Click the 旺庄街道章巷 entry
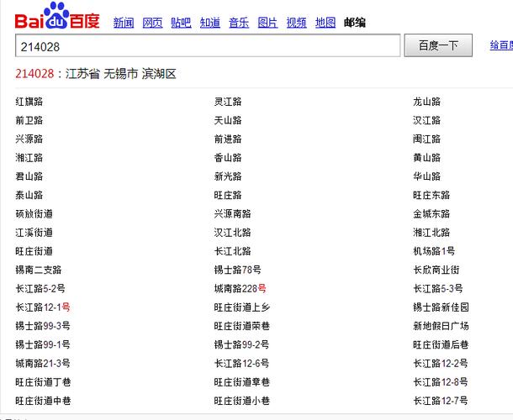The width and height of the screenshot is (513, 420). (242, 381)
